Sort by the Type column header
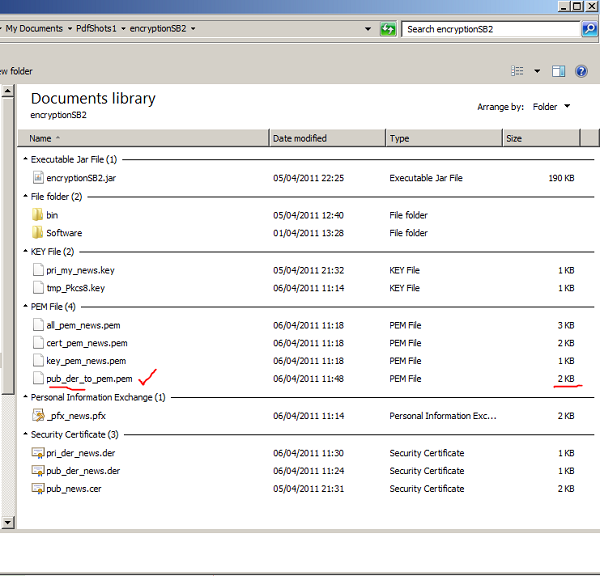This screenshot has width=600, height=576. [444, 138]
